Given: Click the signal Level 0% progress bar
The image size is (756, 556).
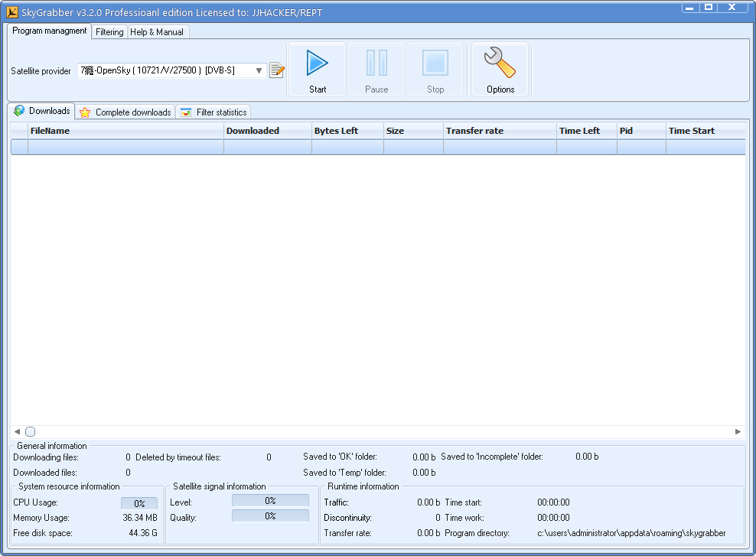Looking at the screenshot, I should pos(270,501).
